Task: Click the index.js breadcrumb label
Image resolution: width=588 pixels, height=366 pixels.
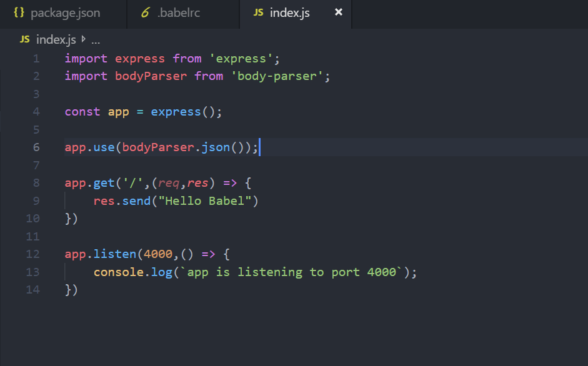Action: [x=56, y=40]
